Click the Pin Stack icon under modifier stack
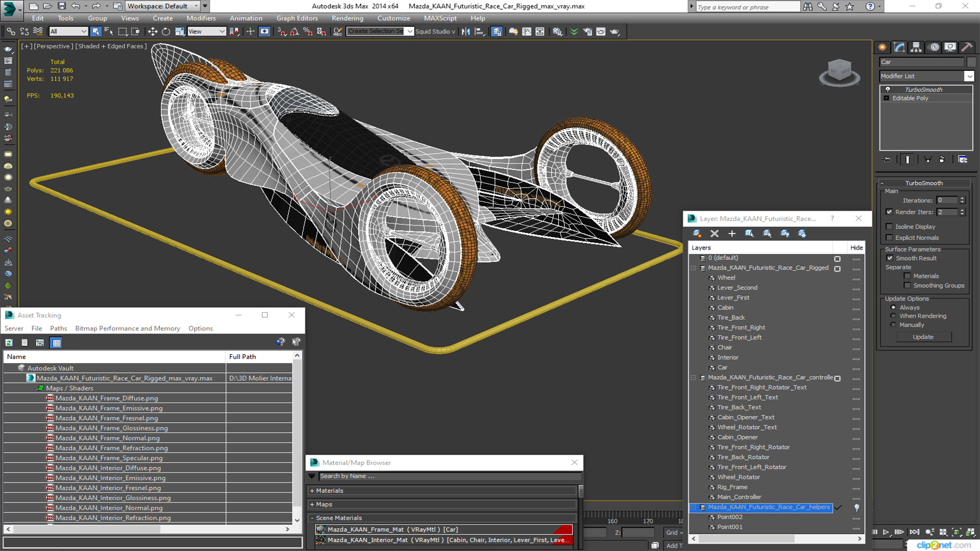Image resolution: width=980 pixels, height=551 pixels. coord(887,160)
